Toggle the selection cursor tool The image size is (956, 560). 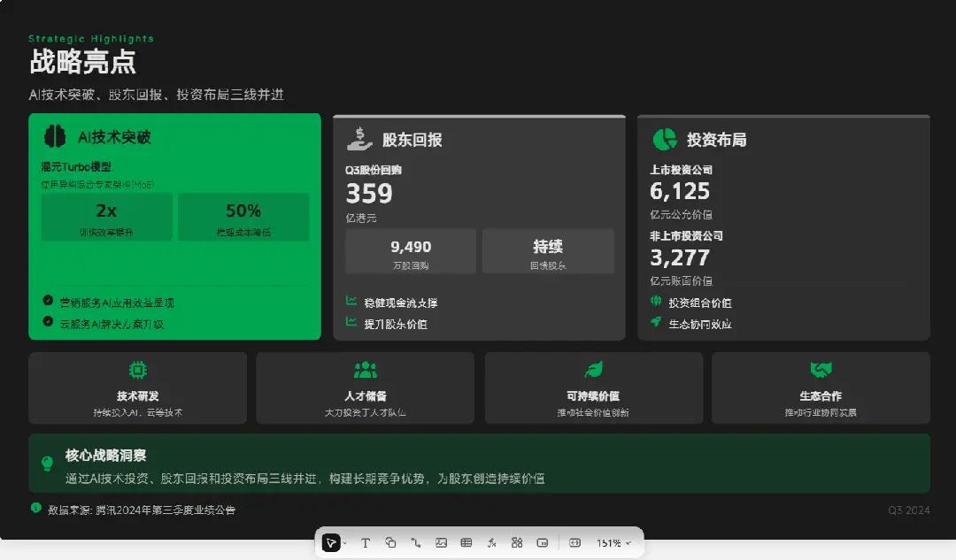332,542
